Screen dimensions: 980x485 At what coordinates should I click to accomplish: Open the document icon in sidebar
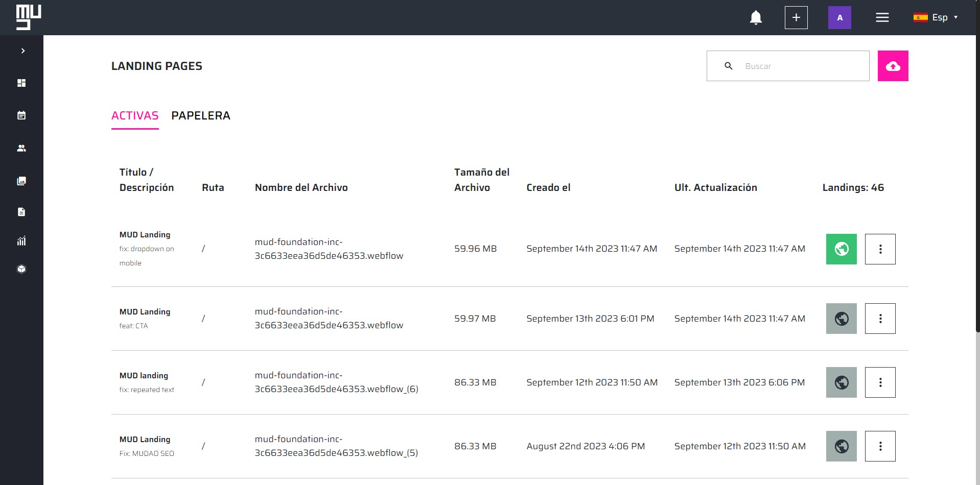pyautogui.click(x=21, y=212)
